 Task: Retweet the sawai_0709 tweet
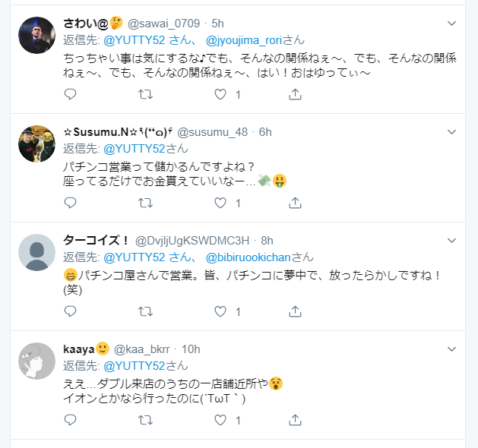(145, 94)
